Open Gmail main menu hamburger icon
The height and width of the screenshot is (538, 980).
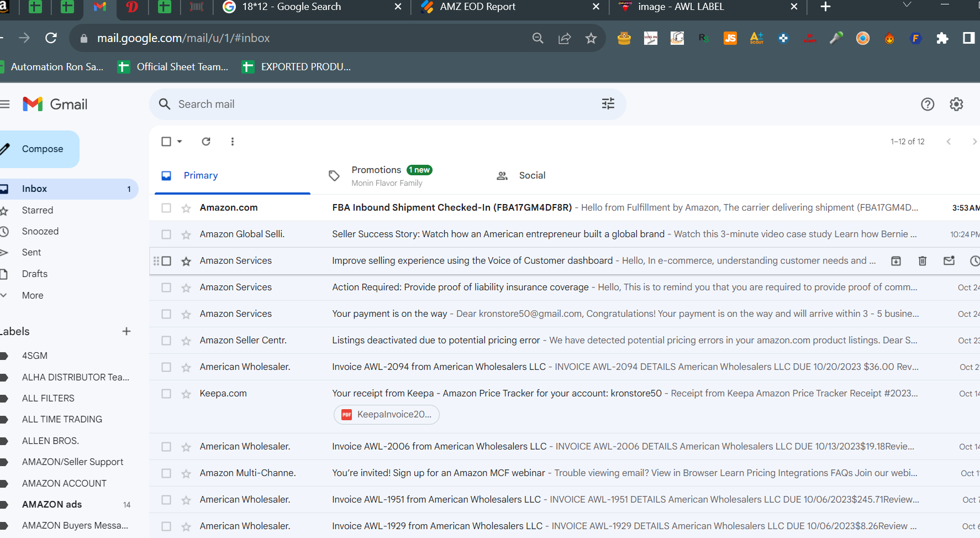[x=5, y=104]
